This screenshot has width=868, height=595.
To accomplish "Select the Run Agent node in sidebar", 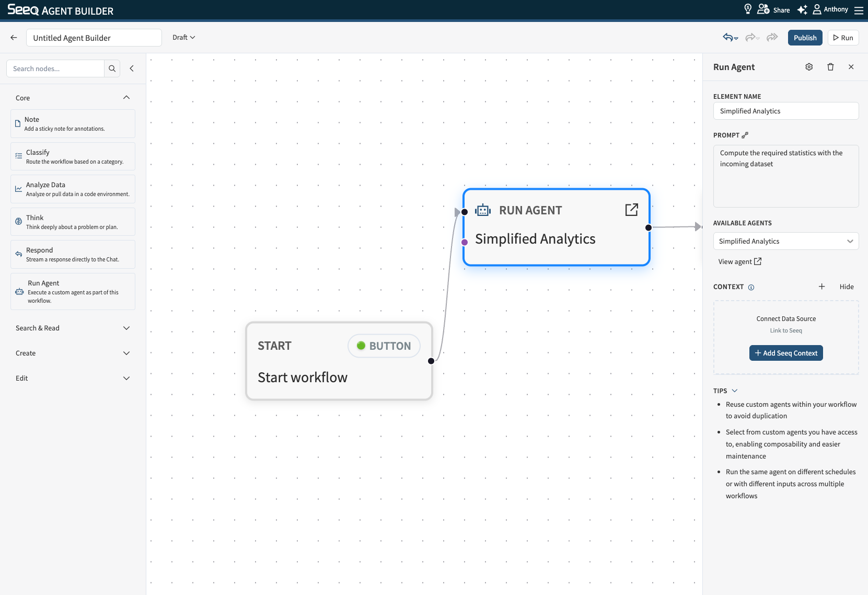I will pyautogui.click(x=73, y=291).
